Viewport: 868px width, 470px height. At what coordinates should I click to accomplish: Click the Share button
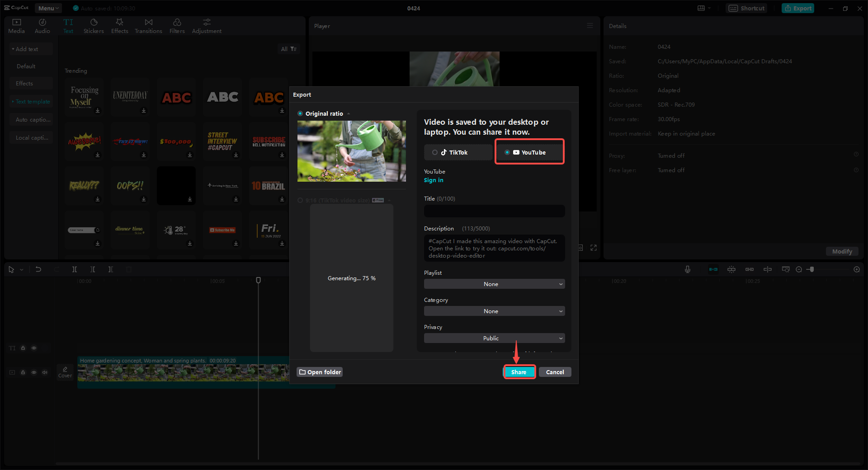(519, 372)
